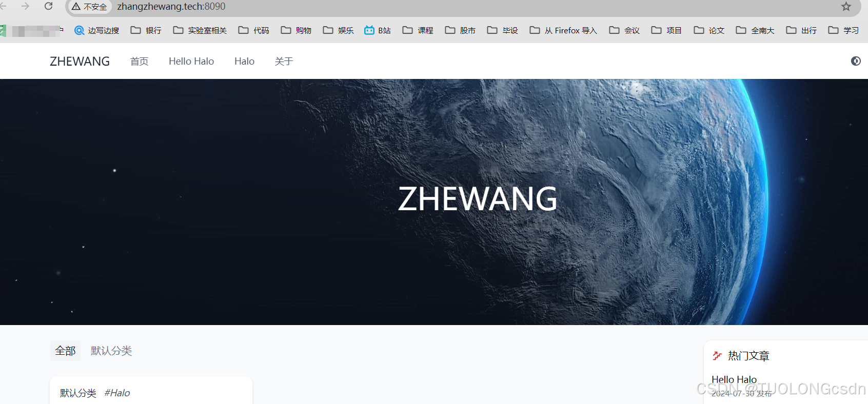The height and width of the screenshot is (404, 868).
Task: Open the 会议 bookmark folder
Action: 625,30
